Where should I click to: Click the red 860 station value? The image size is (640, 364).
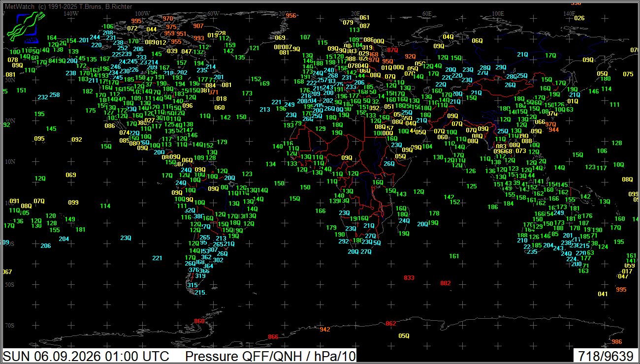199,321
